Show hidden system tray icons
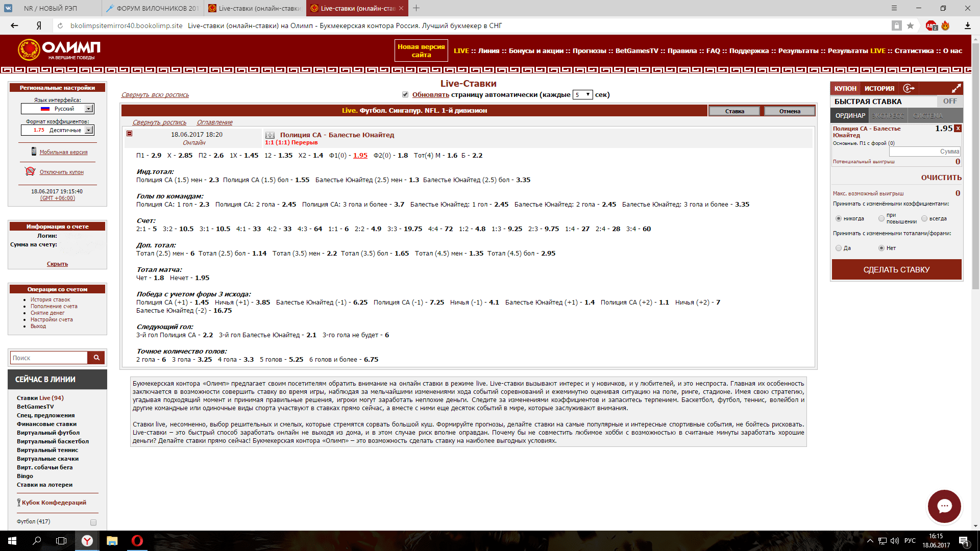980x551 pixels. (870, 541)
